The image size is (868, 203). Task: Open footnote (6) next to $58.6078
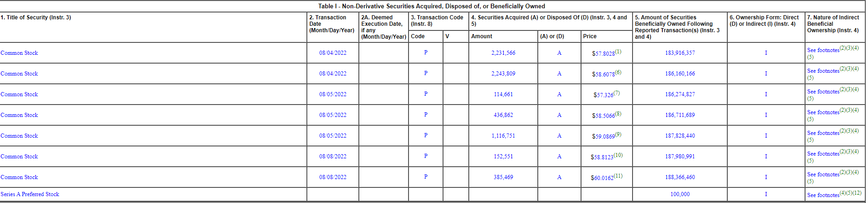618,72
